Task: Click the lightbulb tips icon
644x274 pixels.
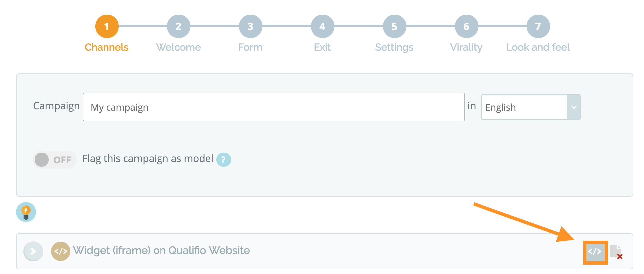Action: [26, 212]
